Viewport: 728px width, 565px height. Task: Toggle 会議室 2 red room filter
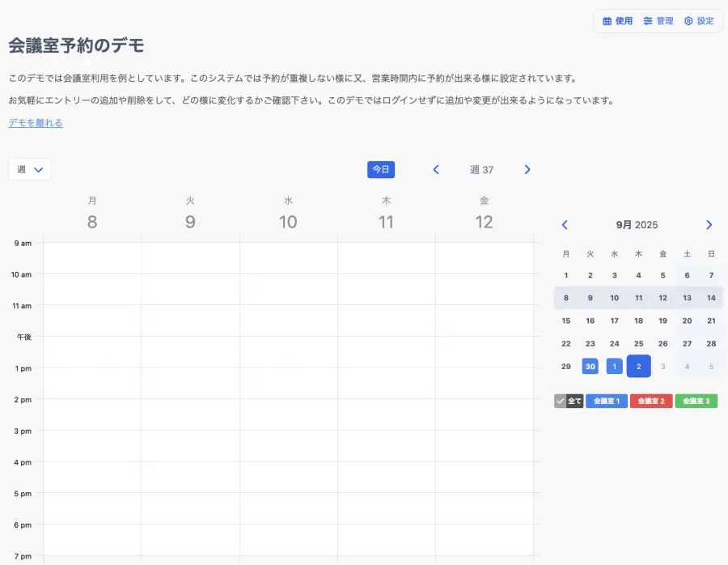(651, 401)
